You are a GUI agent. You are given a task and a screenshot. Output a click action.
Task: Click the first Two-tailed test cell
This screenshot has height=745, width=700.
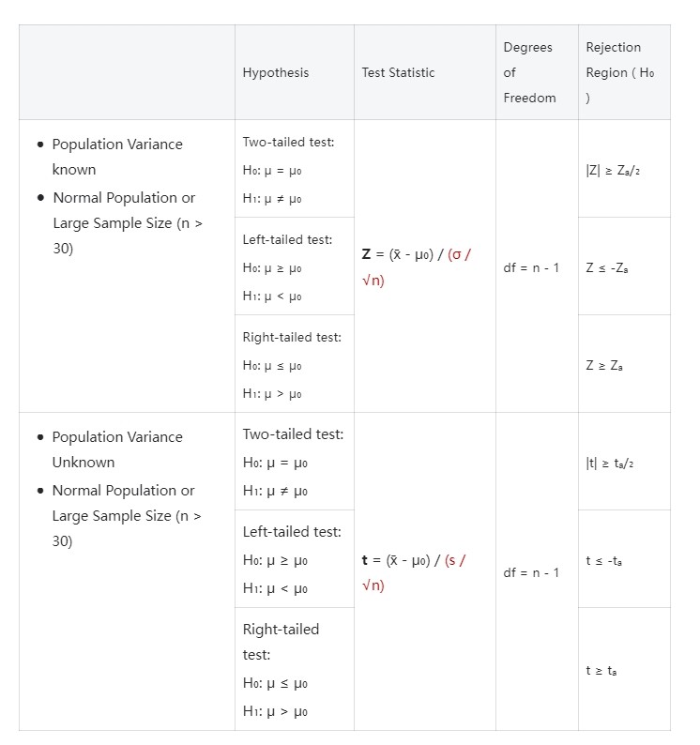(x=294, y=169)
